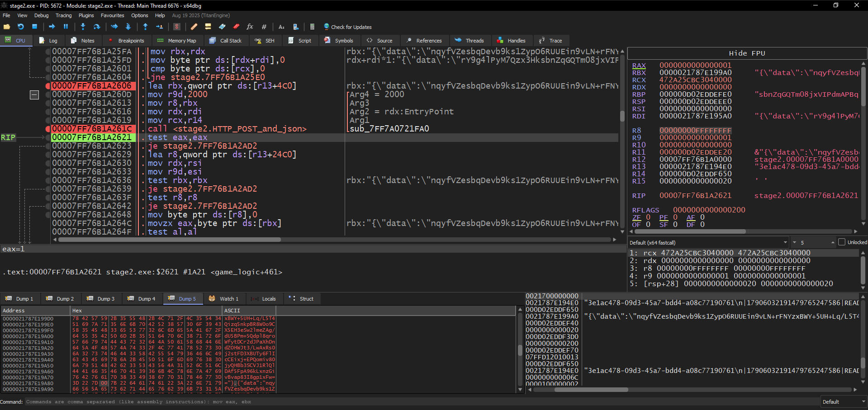Switch to the Call Stack tab

coord(225,41)
